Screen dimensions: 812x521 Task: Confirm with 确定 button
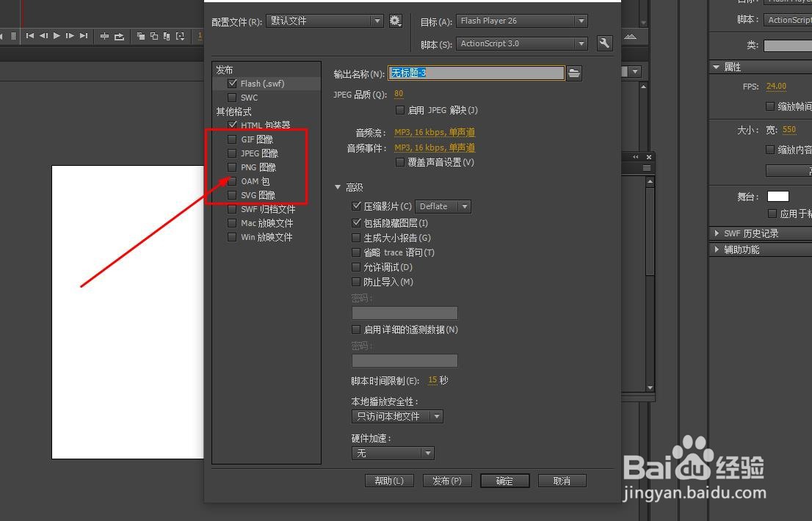click(x=505, y=481)
